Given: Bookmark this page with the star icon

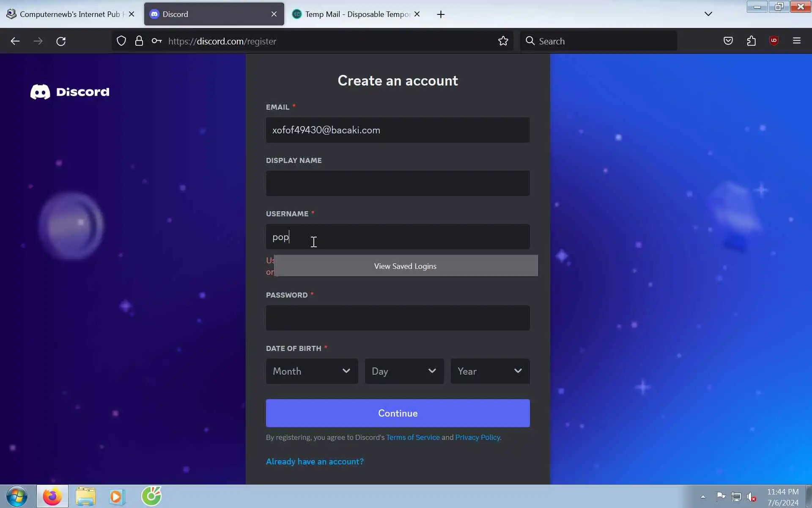Looking at the screenshot, I should (x=503, y=41).
